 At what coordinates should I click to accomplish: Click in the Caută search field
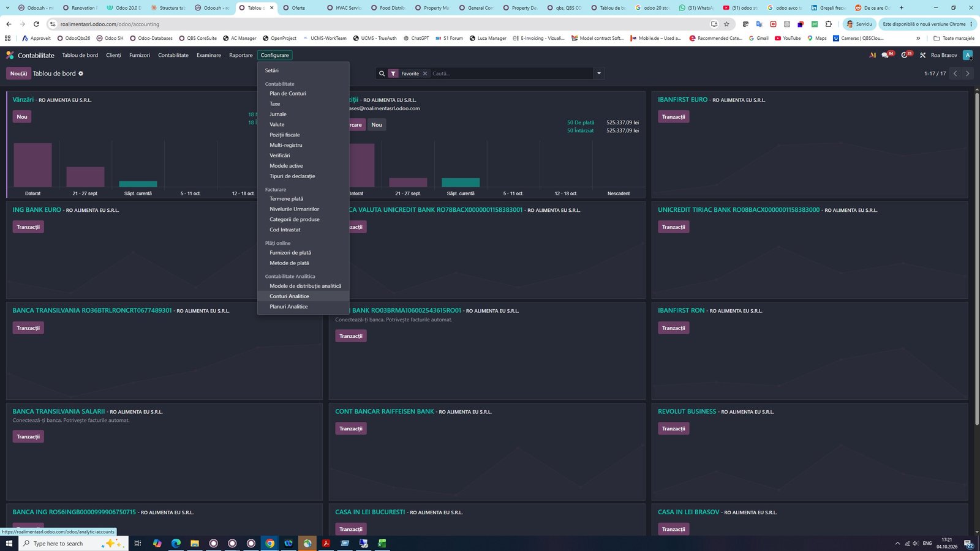(511, 73)
